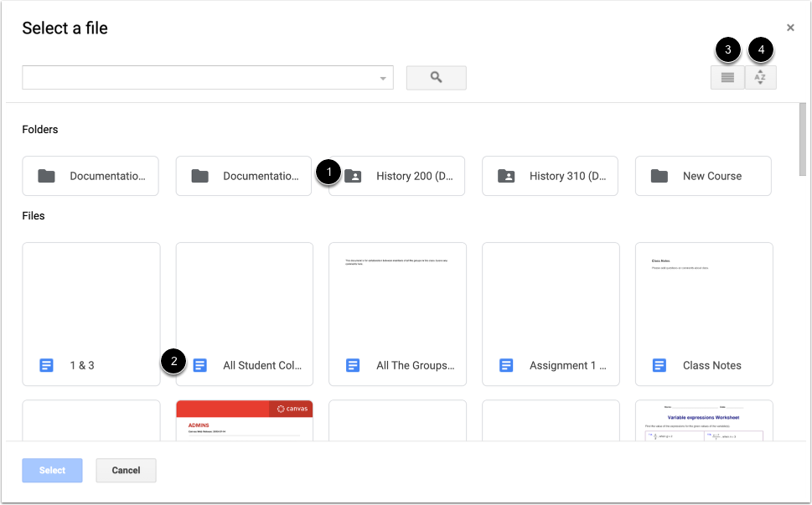Click the search magnifier icon
Screen dimensions: 812x505
tap(435, 77)
